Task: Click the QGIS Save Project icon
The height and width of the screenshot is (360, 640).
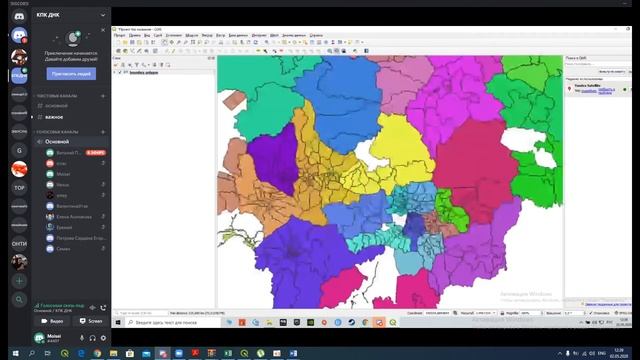Action: [132, 42]
